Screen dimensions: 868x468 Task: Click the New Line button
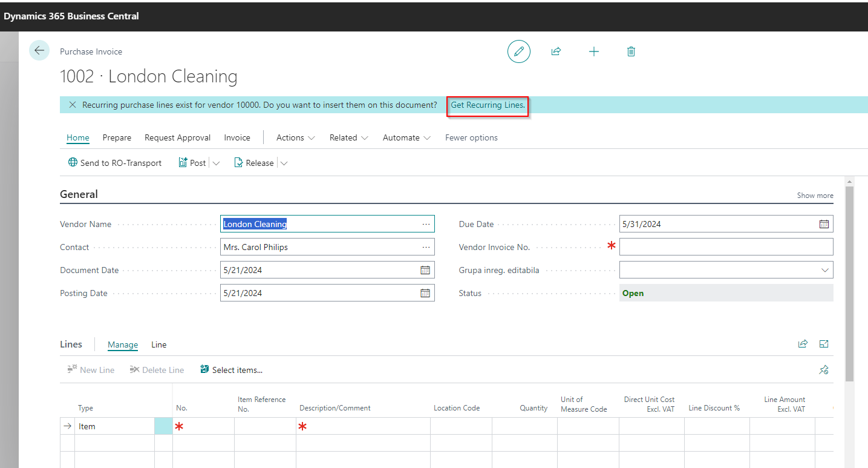[91, 370]
